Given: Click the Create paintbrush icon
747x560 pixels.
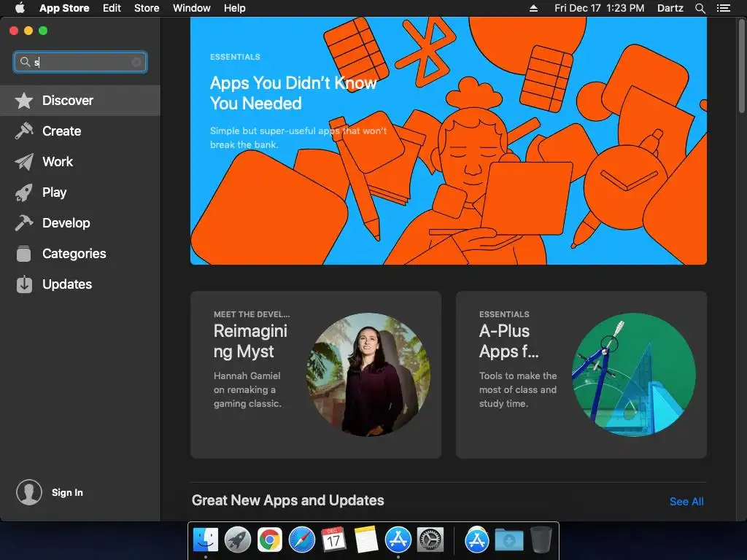Looking at the screenshot, I should (x=24, y=131).
